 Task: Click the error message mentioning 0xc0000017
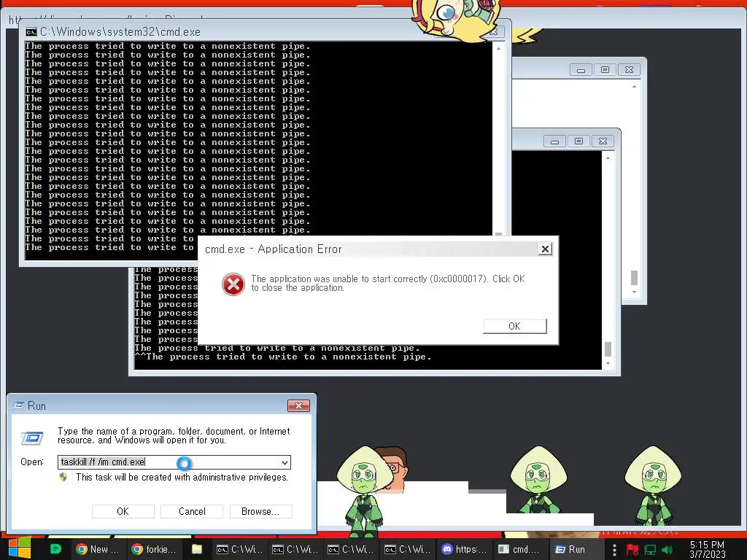[388, 283]
